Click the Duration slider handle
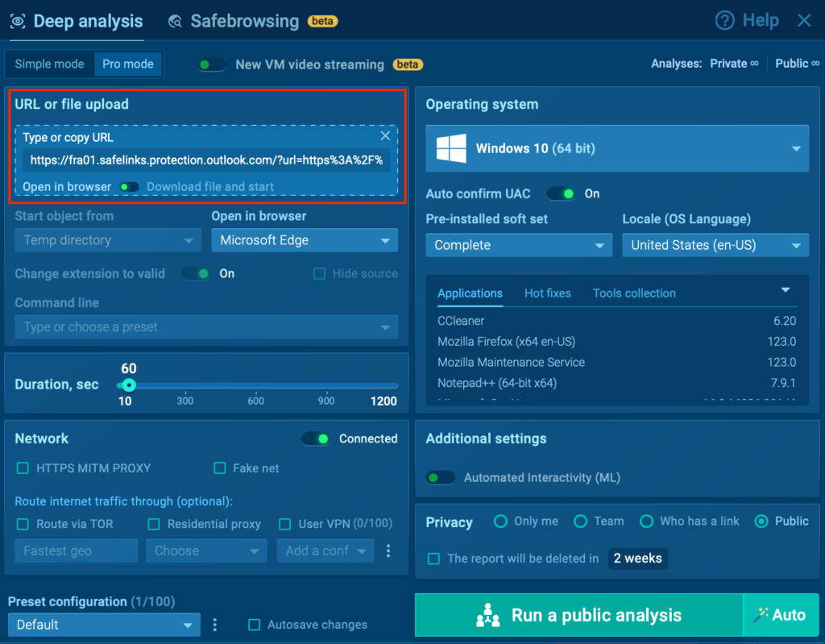Screen dimensions: 825x644 (128, 385)
